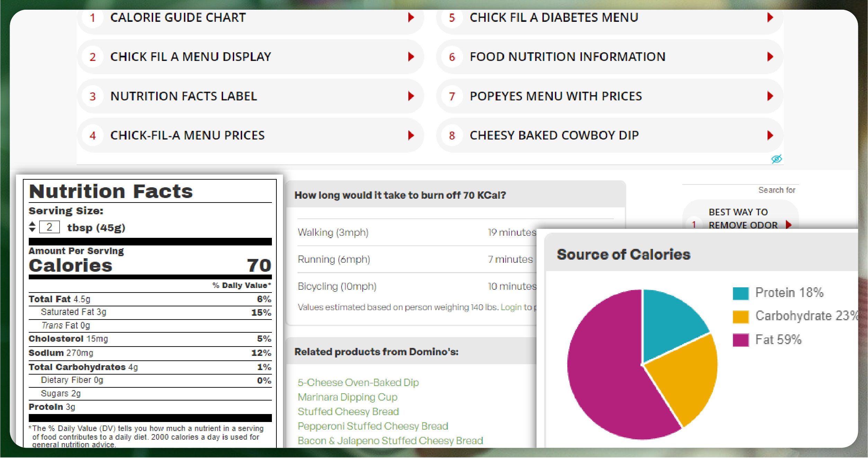Click arrow beside Cheesy Baked Cowboy Dip
The height and width of the screenshot is (458, 868).
click(770, 135)
